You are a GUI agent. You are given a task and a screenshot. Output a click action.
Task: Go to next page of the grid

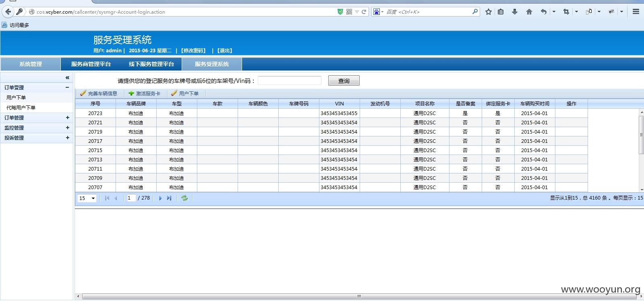coord(160,198)
